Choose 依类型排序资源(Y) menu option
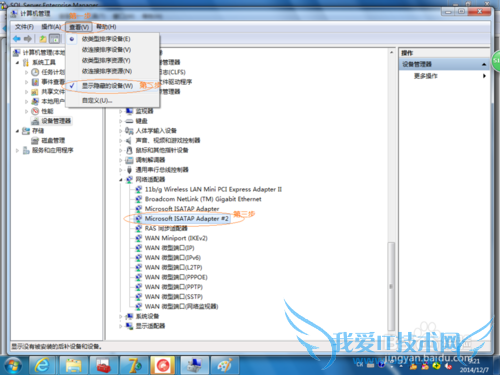Viewport: 500px width, 375px height. [x=106, y=60]
